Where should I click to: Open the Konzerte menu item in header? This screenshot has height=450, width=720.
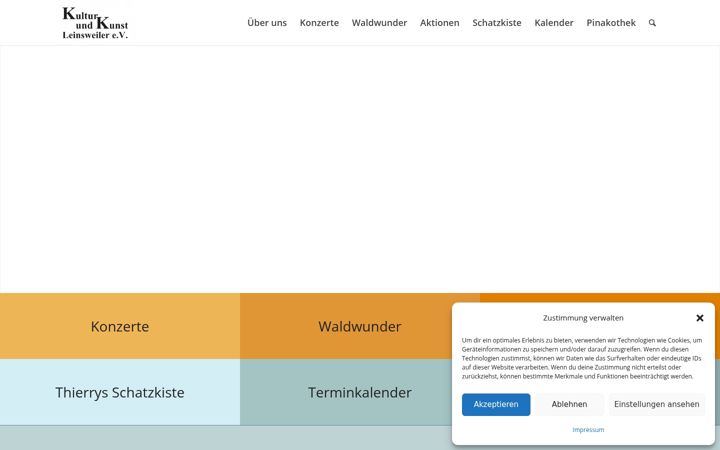tap(319, 22)
